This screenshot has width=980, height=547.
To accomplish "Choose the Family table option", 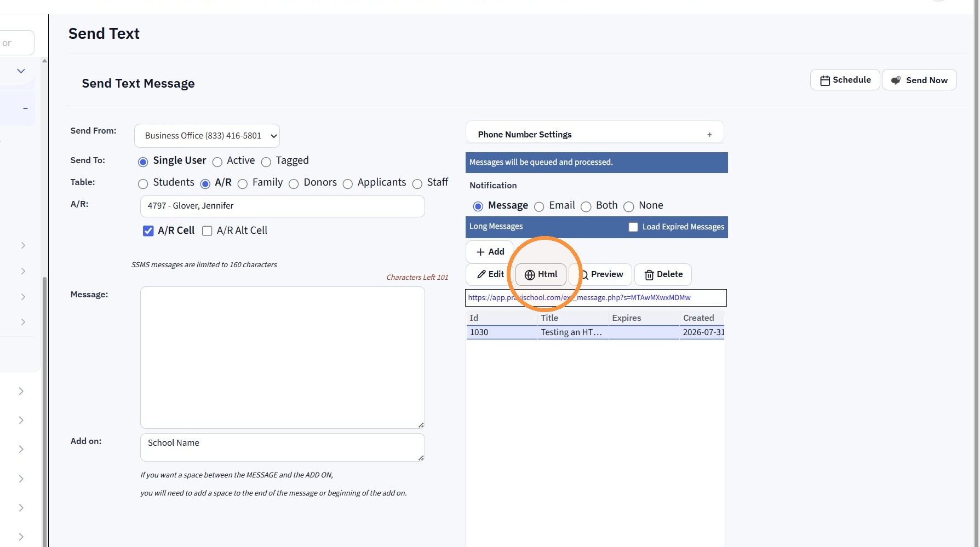I will point(243,183).
